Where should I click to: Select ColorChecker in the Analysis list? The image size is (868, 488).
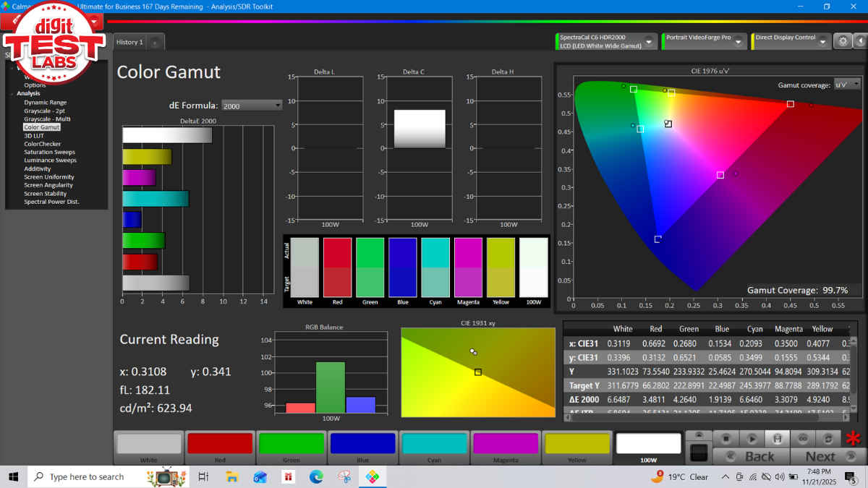click(x=42, y=144)
